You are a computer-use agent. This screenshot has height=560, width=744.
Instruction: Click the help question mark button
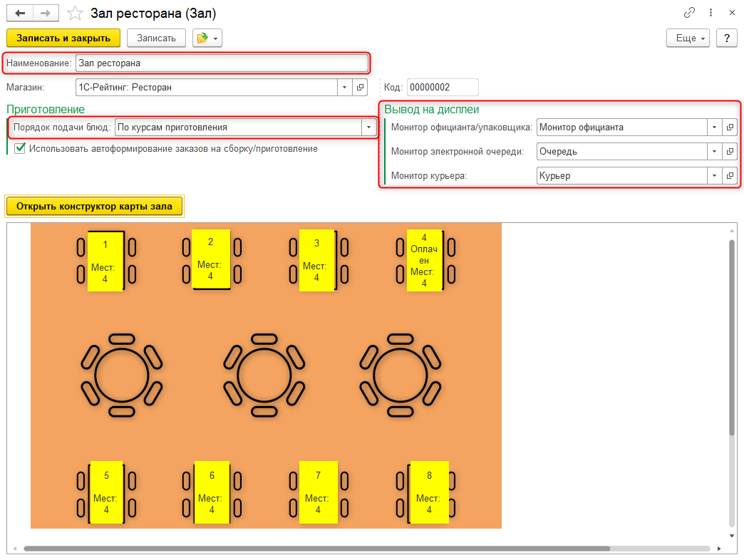726,38
